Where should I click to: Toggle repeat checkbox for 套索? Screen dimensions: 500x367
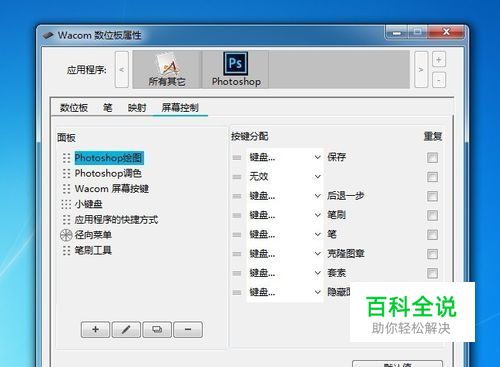pos(432,273)
